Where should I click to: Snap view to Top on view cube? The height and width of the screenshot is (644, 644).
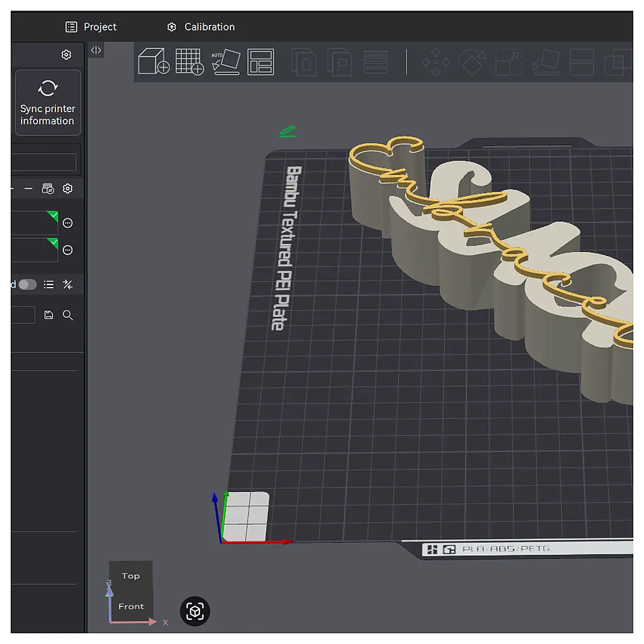click(x=130, y=576)
